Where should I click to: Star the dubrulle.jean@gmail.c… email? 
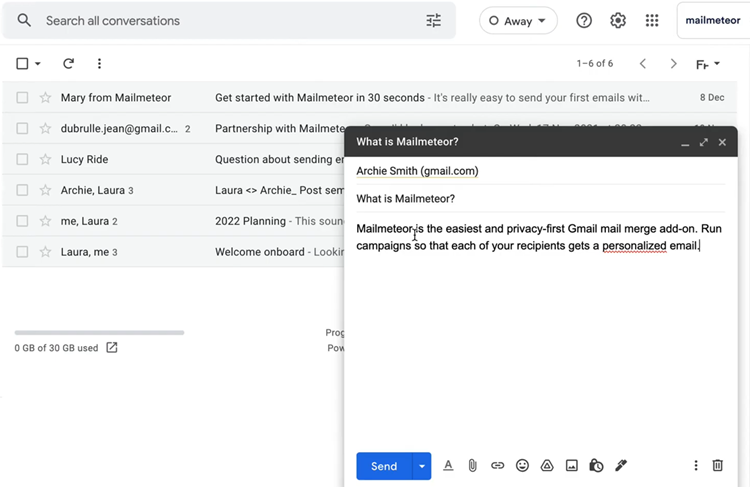click(x=45, y=128)
